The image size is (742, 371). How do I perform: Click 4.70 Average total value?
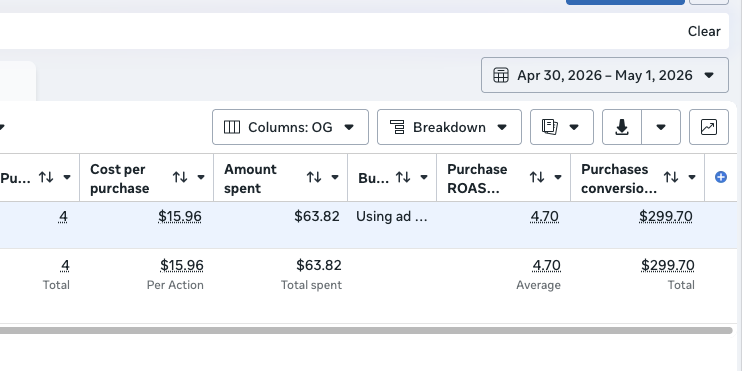click(x=547, y=265)
